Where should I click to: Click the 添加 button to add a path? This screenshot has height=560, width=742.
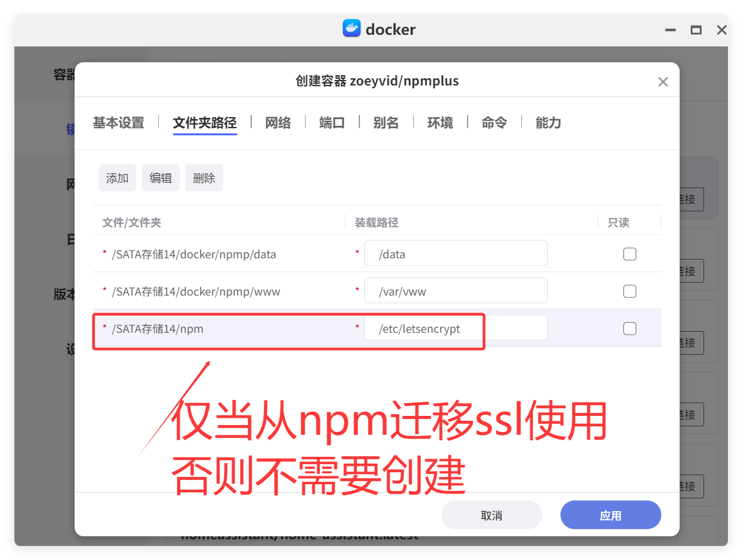(117, 177)
